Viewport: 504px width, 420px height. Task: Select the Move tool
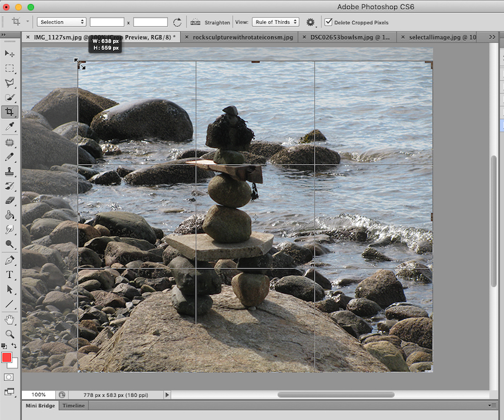[9, 53]
